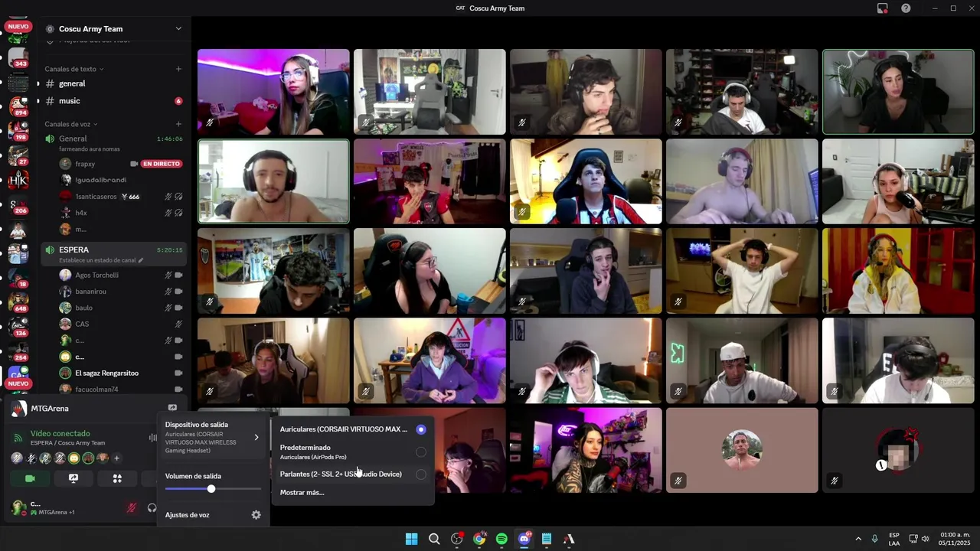Click the plus after voice participant avatars

pyautogui.click(x=116, y=458)
